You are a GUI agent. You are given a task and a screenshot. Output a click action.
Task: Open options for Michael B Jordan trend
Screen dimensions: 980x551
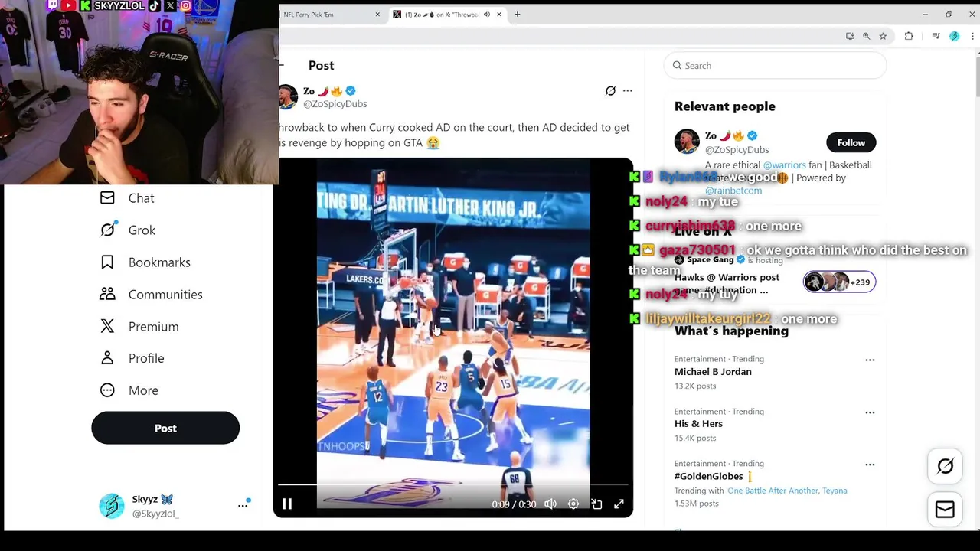click(870, 360)
